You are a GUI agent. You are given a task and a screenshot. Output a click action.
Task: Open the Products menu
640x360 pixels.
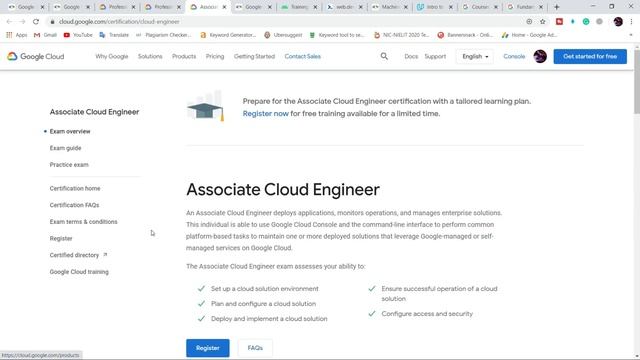184,56
